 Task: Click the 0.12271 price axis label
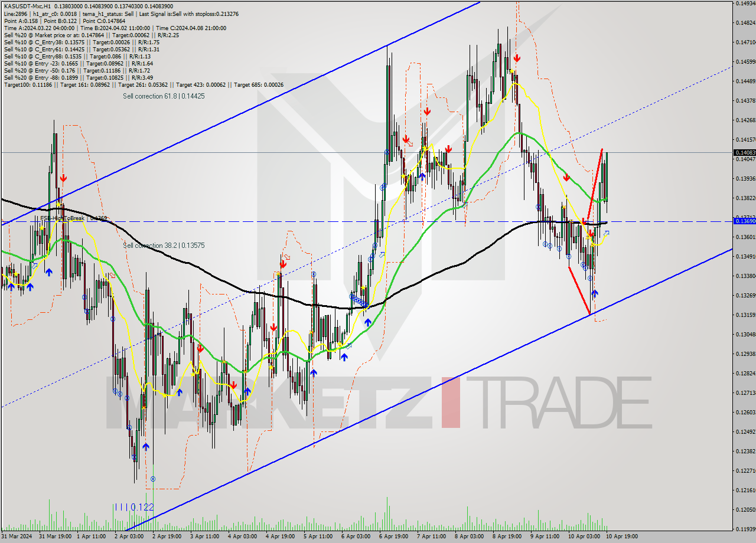(745, 470)
